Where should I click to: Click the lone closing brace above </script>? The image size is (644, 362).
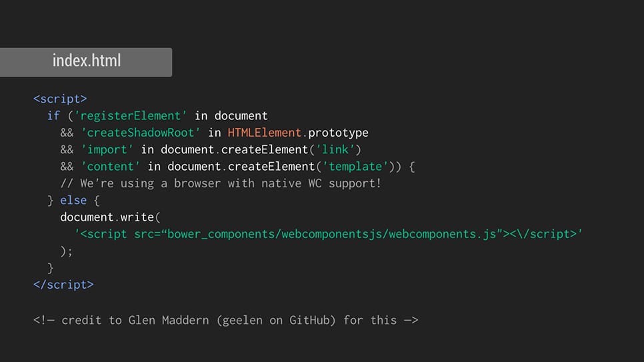[51, 268]
